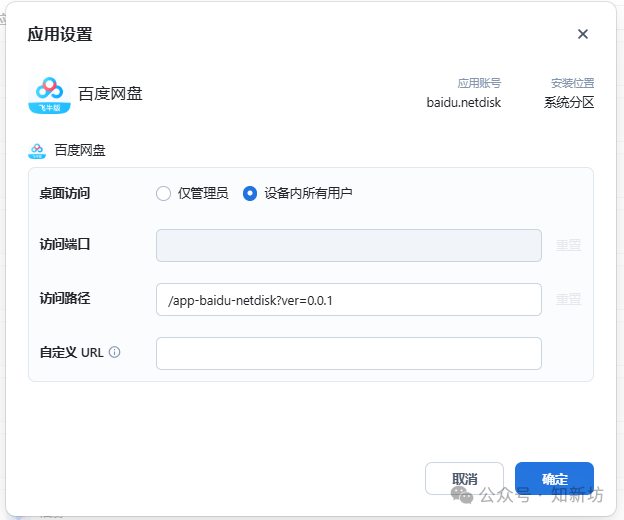The width and height of the screenshot is (624, 520).
Task: Click the 桌面访问 label
Action: 65,193
